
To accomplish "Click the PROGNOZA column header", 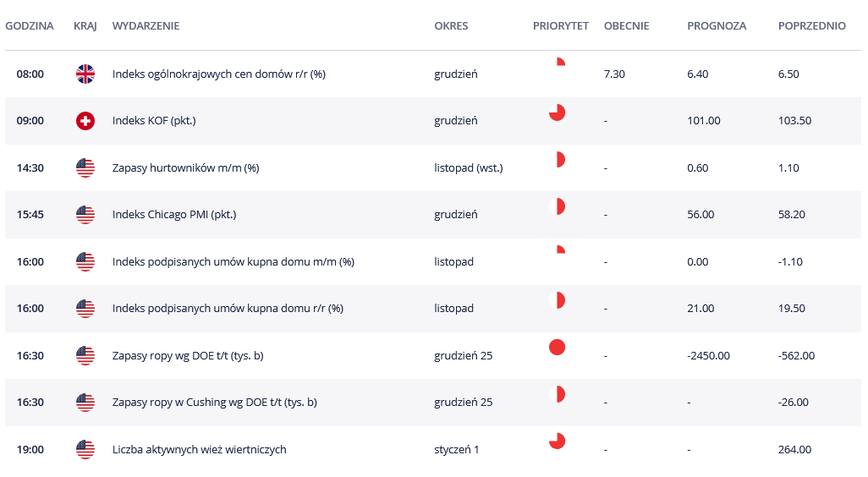I will [717, 25].
